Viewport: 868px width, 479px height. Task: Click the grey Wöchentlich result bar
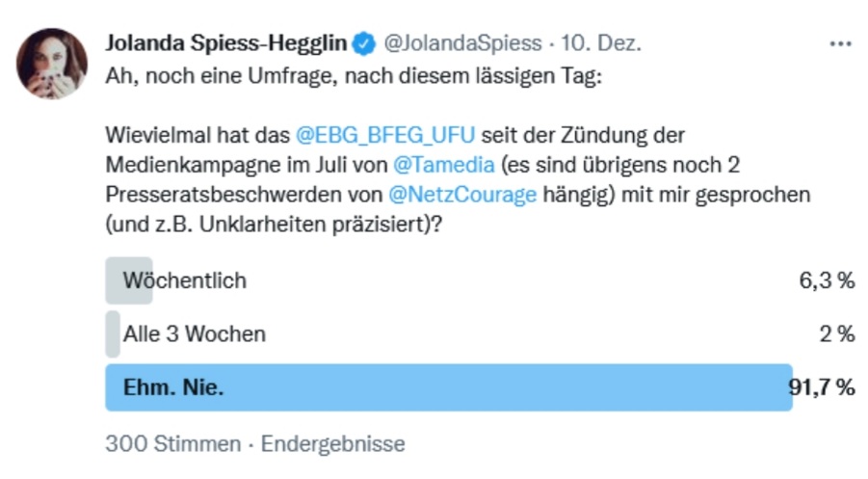click(x=129, y=280)
